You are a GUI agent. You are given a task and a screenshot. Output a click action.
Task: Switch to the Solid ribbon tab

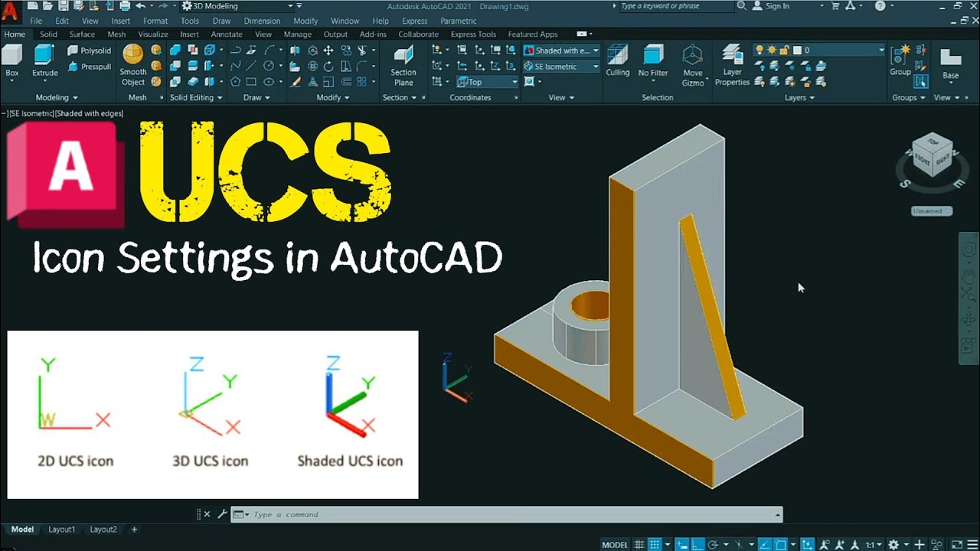point(48,34)
